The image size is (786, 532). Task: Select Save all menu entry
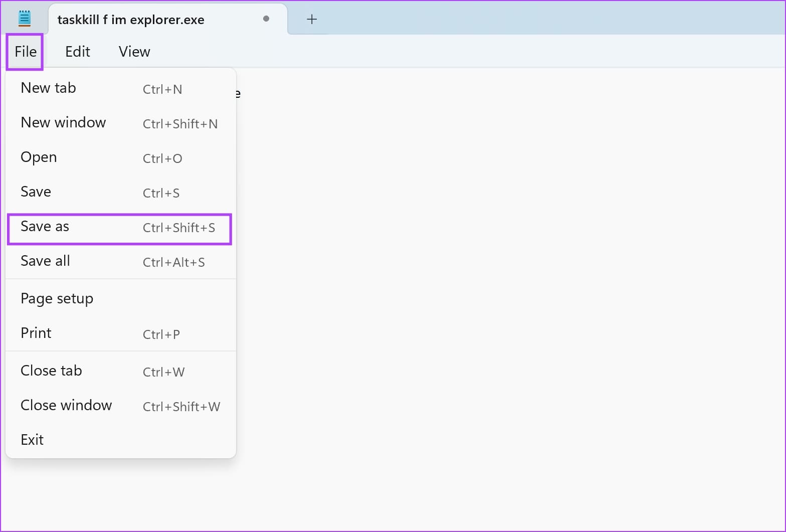[x=120, y=261]
